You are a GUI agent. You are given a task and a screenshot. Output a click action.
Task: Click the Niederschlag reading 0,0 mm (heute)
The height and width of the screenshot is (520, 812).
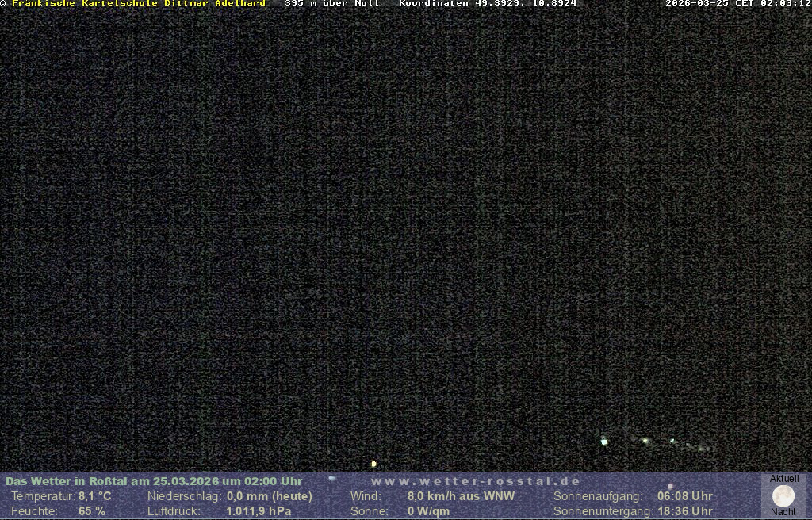[270, 496]
